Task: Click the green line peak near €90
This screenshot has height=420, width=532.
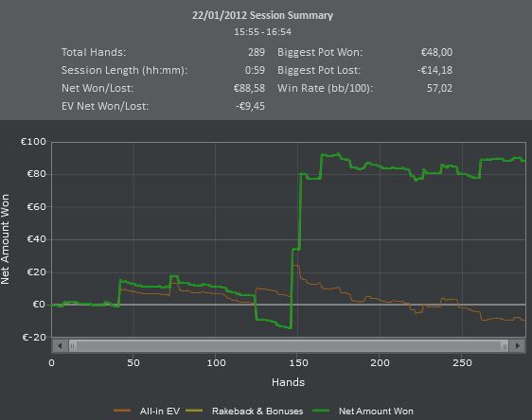Action: pyautogui.click(x=338, y=154)
